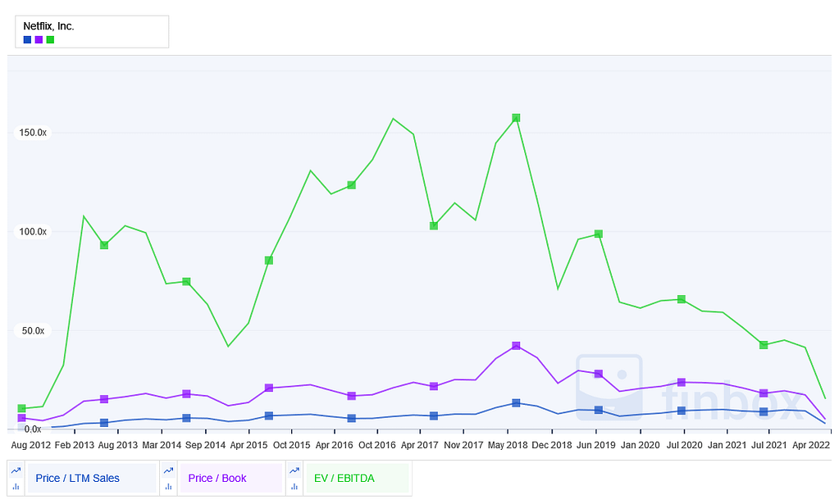Image resolution: width=839 pixels, height=504 pixels.
Task: Click the blue swatch in Netflix legend
Action: [x=27, y=39]
